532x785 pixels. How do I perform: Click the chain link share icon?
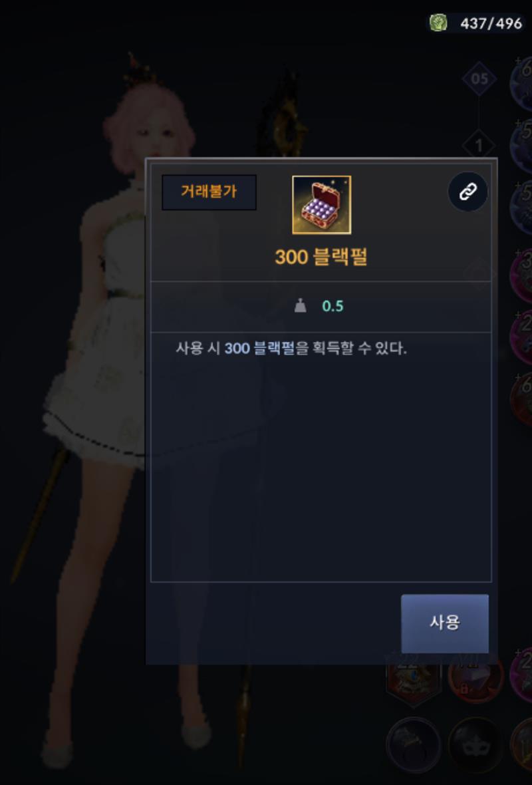click(467, 191)
